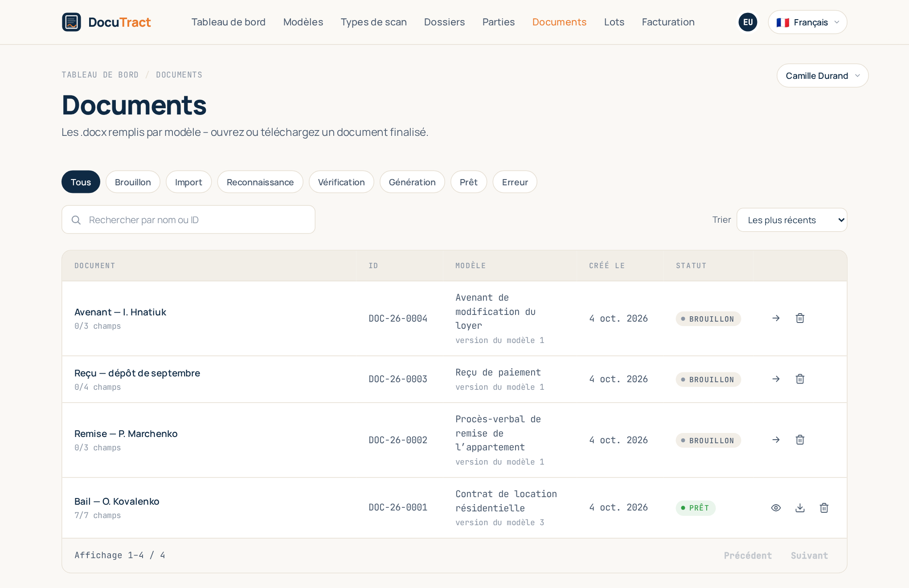Download the Bail – O. Kovalenko document
909x588 pixels.
coord(800,508)
